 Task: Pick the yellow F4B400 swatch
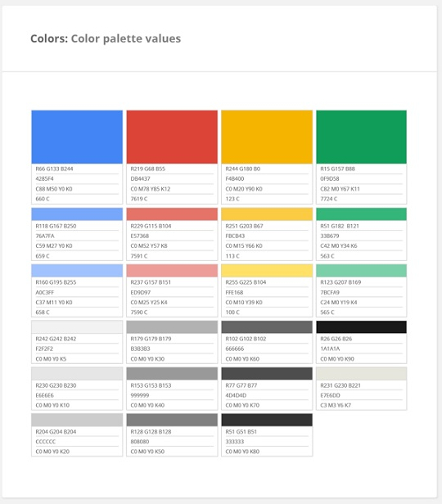click(x=267, y=137)
